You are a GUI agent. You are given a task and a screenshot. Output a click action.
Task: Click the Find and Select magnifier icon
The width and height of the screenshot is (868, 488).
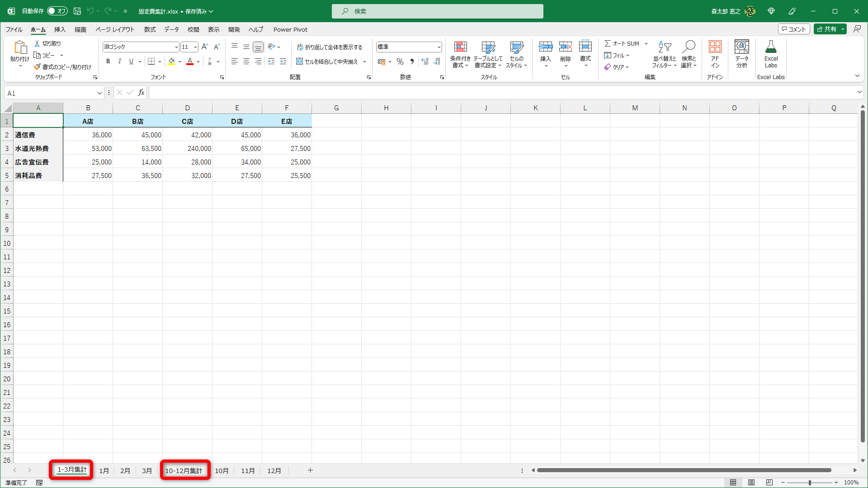click(689, 47)
